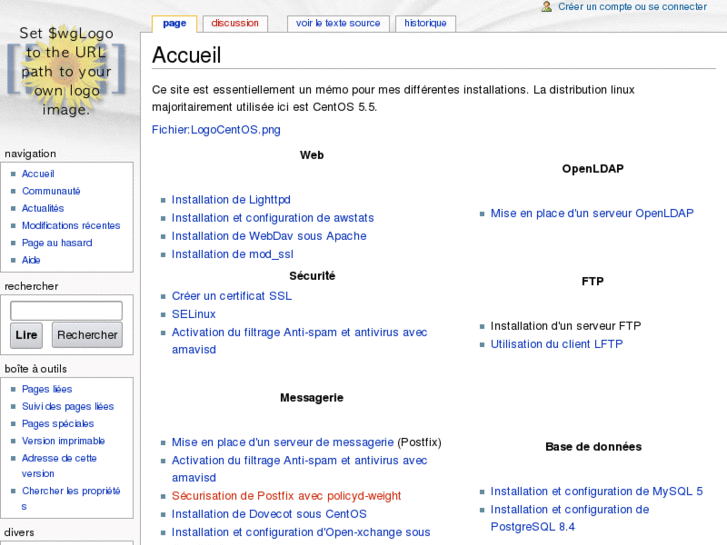The image size is (727, 545).
Task: Open Installation de WebDav sous Apache
Action: pyautogui.click(x=269, y=236)
